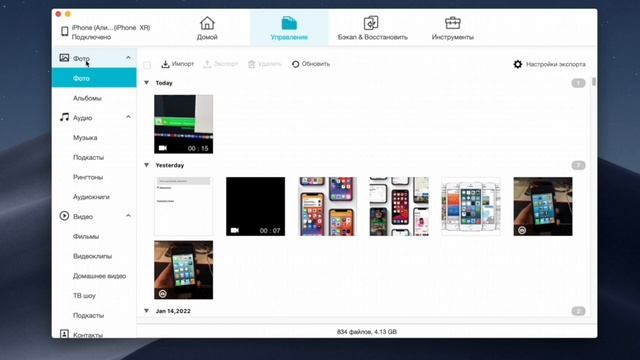Select the black video thumbnail 00:07
The image size is (640, 360).
(256, 206)
